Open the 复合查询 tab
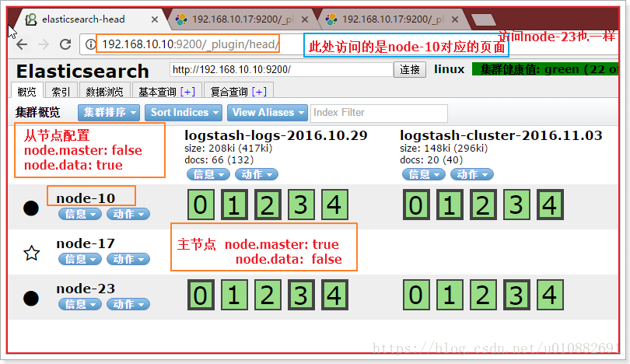 (229, 92)
